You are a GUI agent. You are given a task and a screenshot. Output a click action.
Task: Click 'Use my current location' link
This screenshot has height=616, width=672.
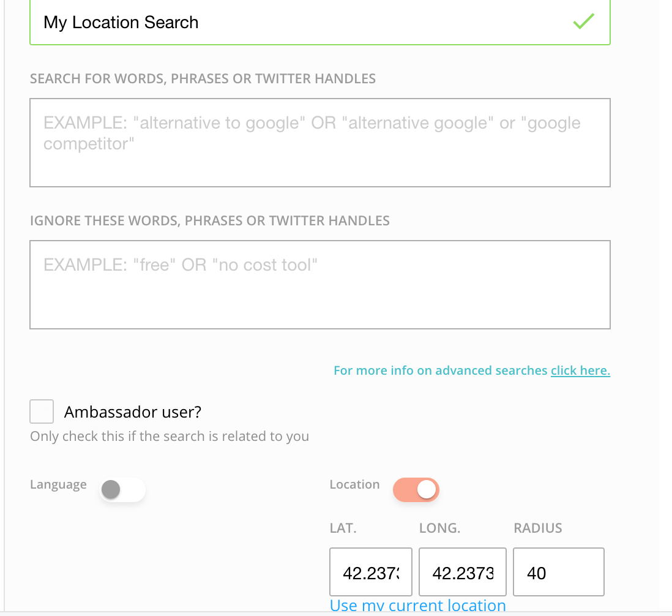click(417, 606)
